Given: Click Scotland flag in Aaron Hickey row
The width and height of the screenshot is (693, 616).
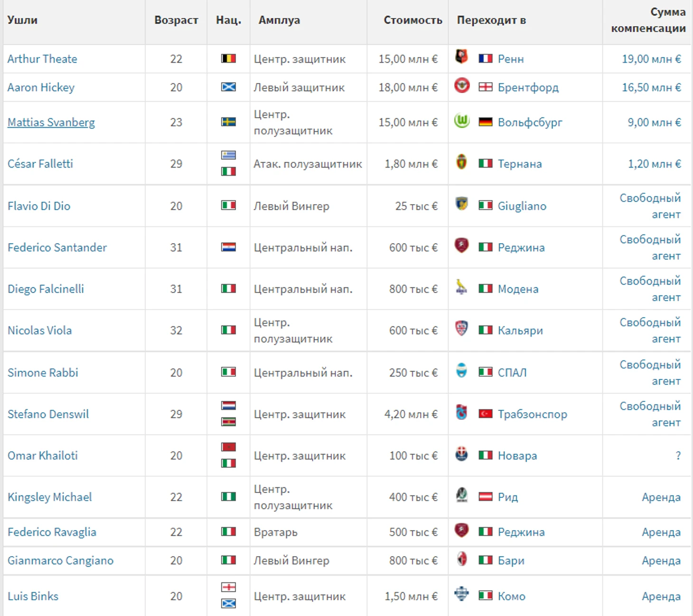Looking at the screenshot, I should [x=228, y=87].
